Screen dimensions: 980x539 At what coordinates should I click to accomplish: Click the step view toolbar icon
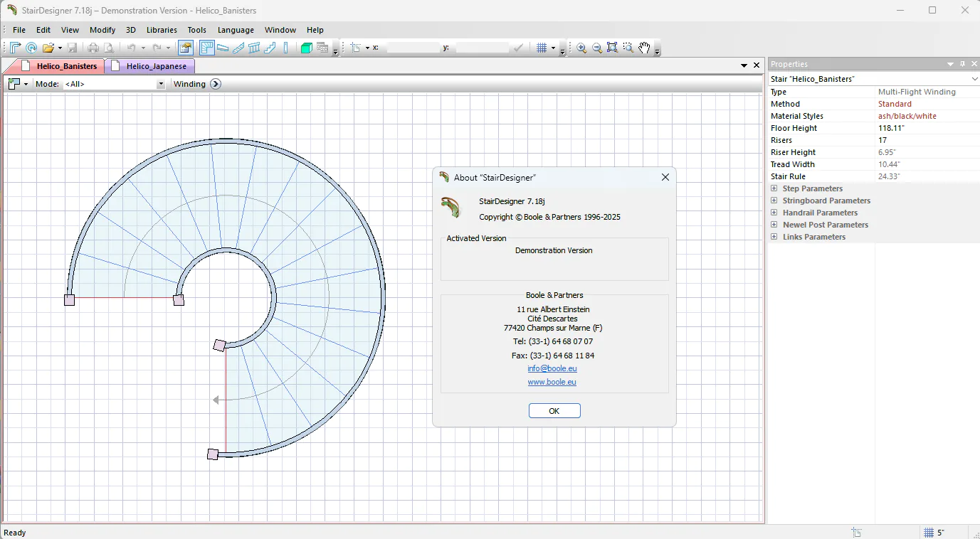(x=223, y=48)
